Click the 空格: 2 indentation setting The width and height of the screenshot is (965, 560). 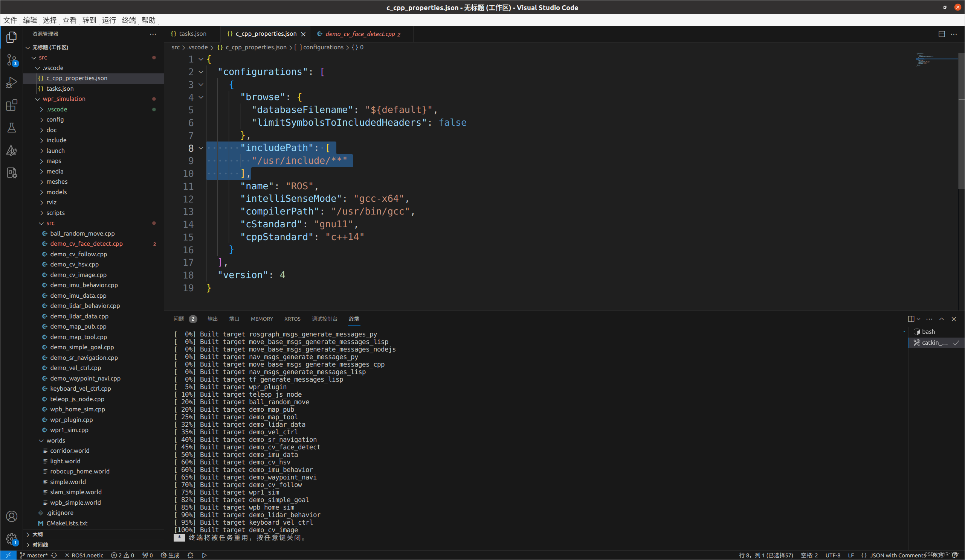(809, 555)
